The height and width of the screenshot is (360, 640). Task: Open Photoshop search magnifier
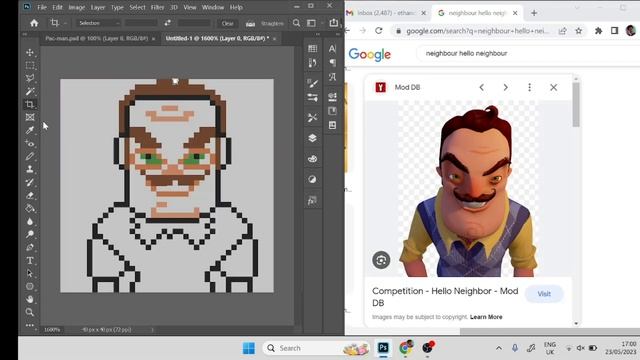296,23
